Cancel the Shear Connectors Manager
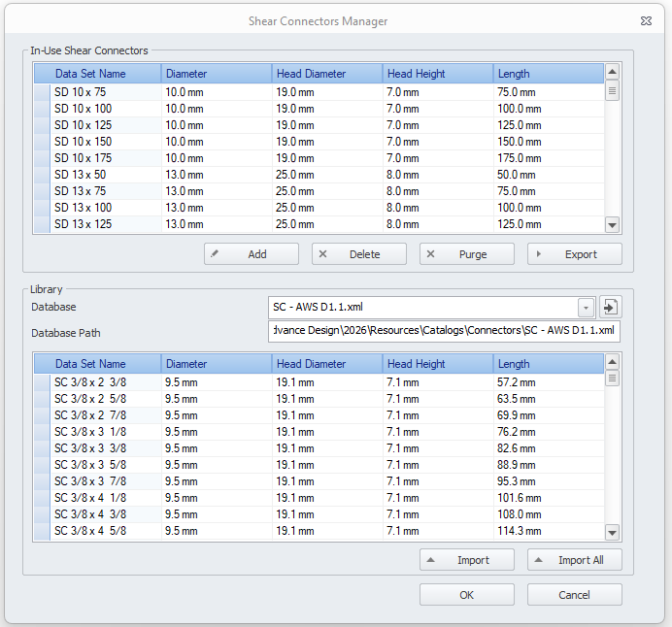Image resolution: width=672 pixels, height=627 pixels. [x=575, y=595]
